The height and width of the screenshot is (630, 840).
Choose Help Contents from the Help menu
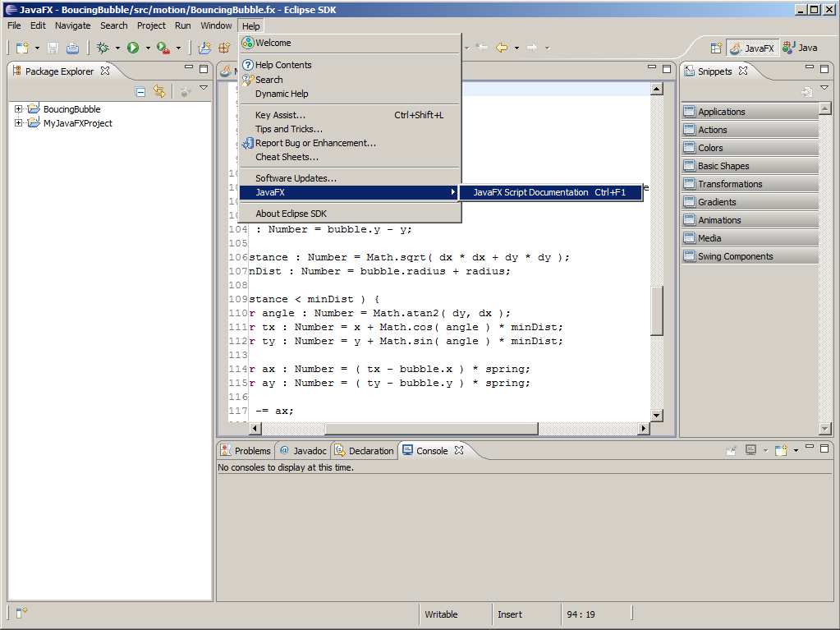tap(283, 65)
